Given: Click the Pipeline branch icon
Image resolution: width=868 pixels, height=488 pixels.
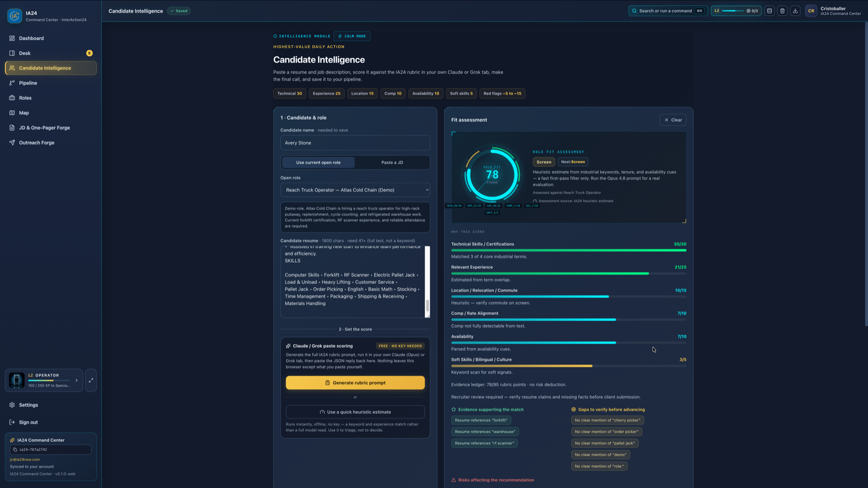Looking at the screenshot, I should click(x=12, y=83).
